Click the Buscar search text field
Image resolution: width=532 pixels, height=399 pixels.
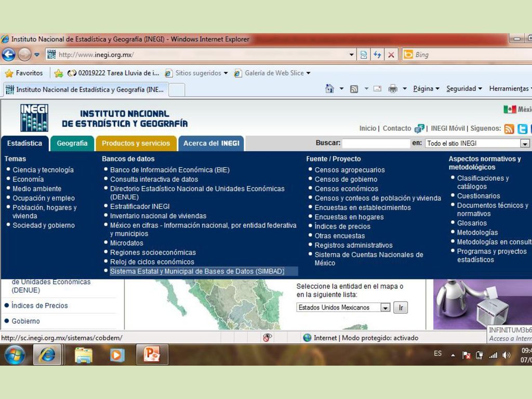tap(376, 143)
